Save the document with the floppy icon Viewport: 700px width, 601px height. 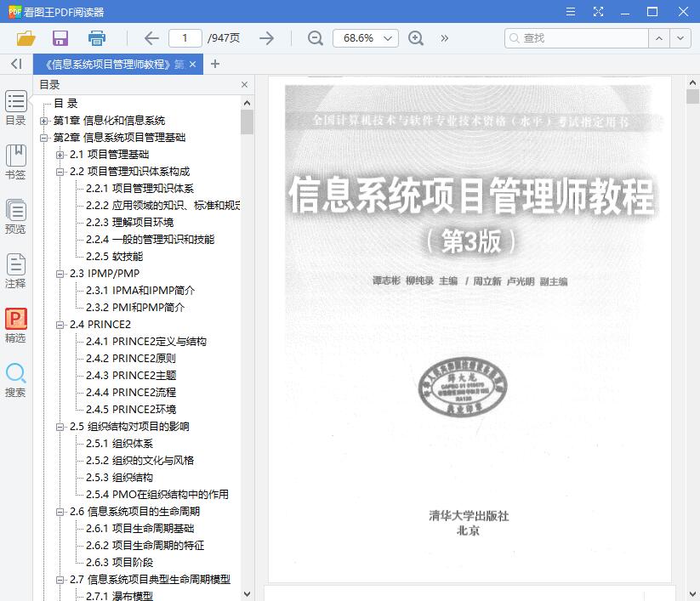[60, 38]
